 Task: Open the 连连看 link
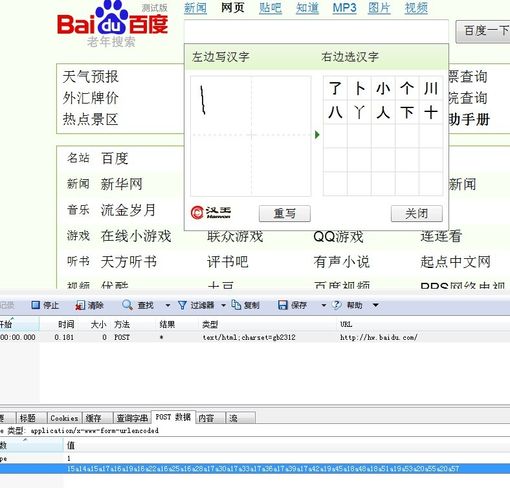(441, 236)
